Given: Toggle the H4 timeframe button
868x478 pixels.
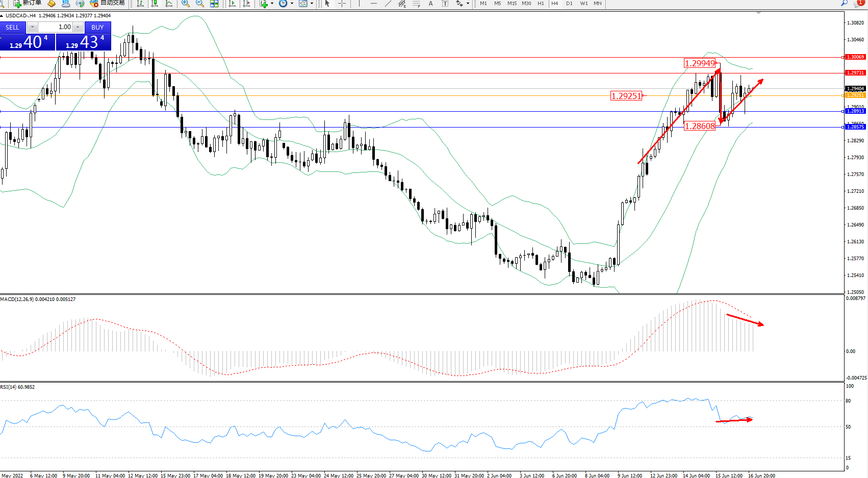Looking at the screenshot, I should tap(555, 4).
